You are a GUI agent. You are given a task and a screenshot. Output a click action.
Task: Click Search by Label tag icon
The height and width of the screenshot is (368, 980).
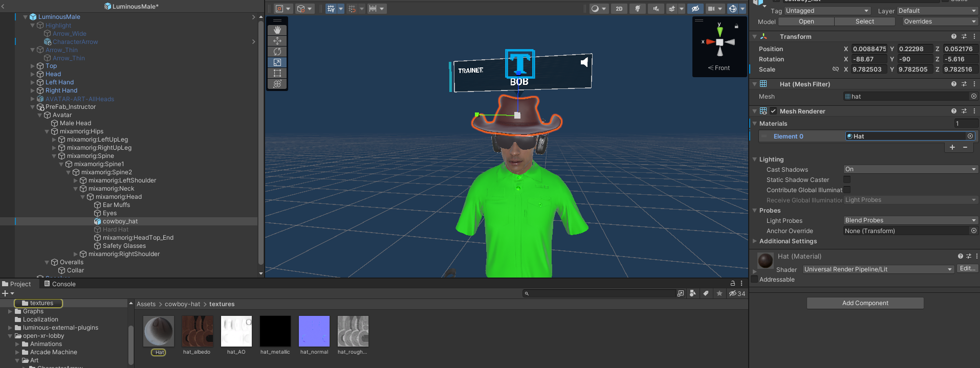click(706, 293)
